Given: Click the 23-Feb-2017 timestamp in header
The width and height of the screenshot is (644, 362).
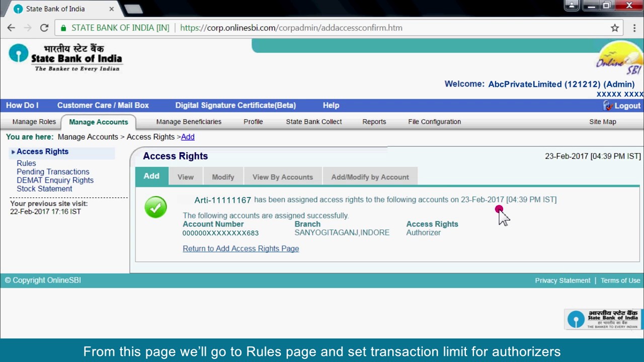Looking at the screenshot, I should pos(593,156).
